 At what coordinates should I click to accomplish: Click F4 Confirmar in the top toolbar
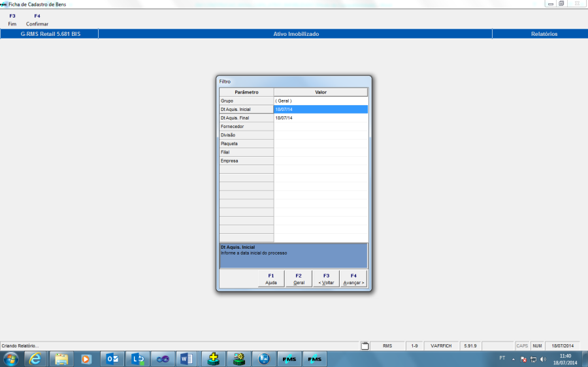click(x=37, y=20)
